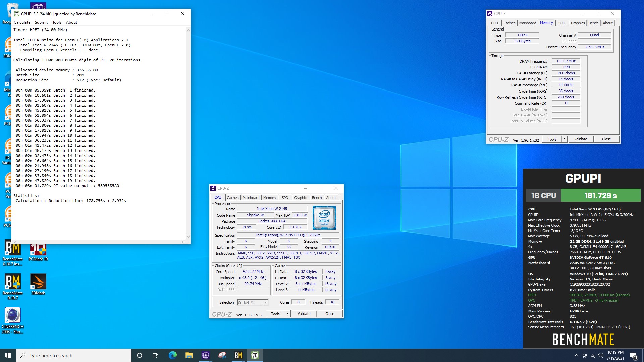The width and height of the screenshot is (644, 362).
Task: Open About tab in upper CPU-Z window
Action: tap(608, 23)
